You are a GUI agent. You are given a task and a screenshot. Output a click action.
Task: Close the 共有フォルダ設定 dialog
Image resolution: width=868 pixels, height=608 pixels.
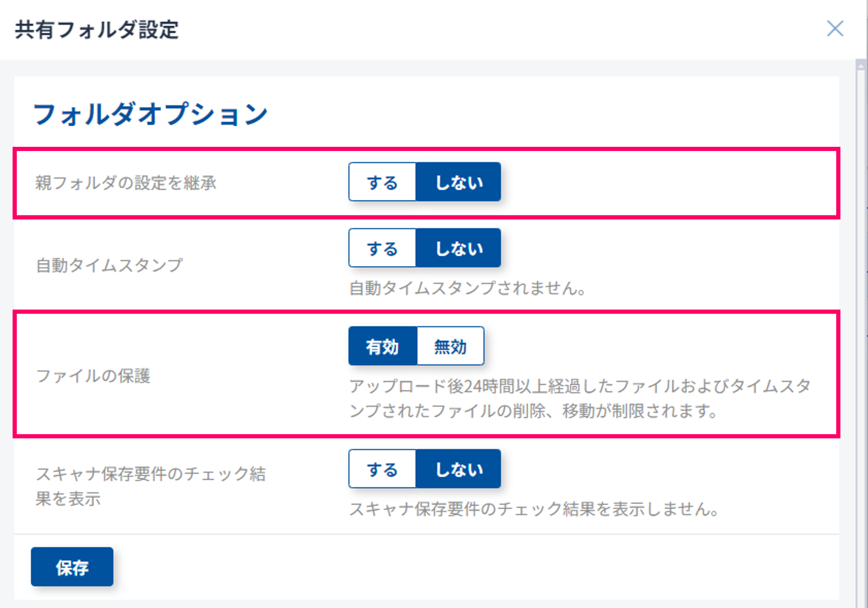point(835,29)
